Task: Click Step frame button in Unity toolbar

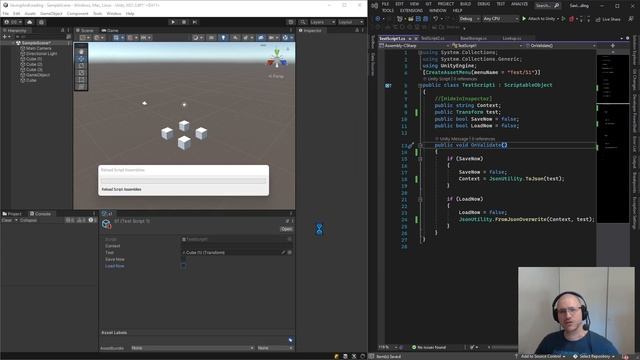Action: [195, 22]
